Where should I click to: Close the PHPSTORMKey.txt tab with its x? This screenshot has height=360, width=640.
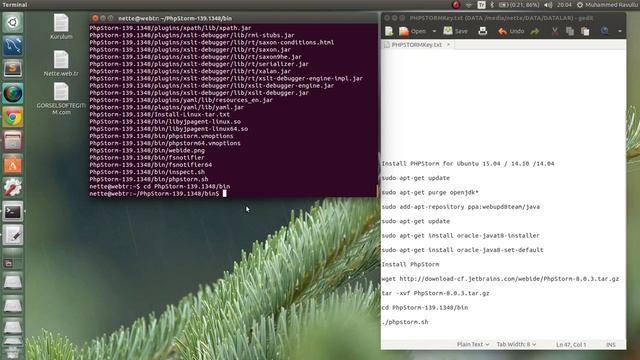click(x=448, y=44)
